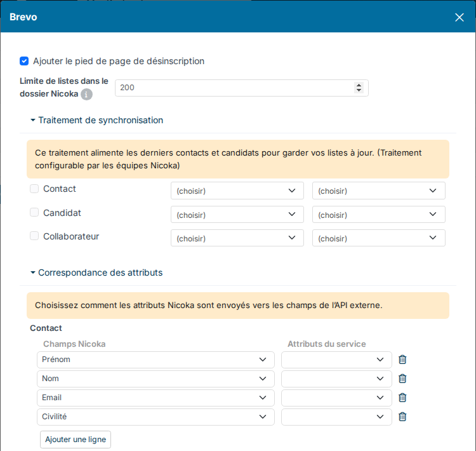
Task: Collapse Traitement de synchronisation section
Action: click(x=97, y=120)
